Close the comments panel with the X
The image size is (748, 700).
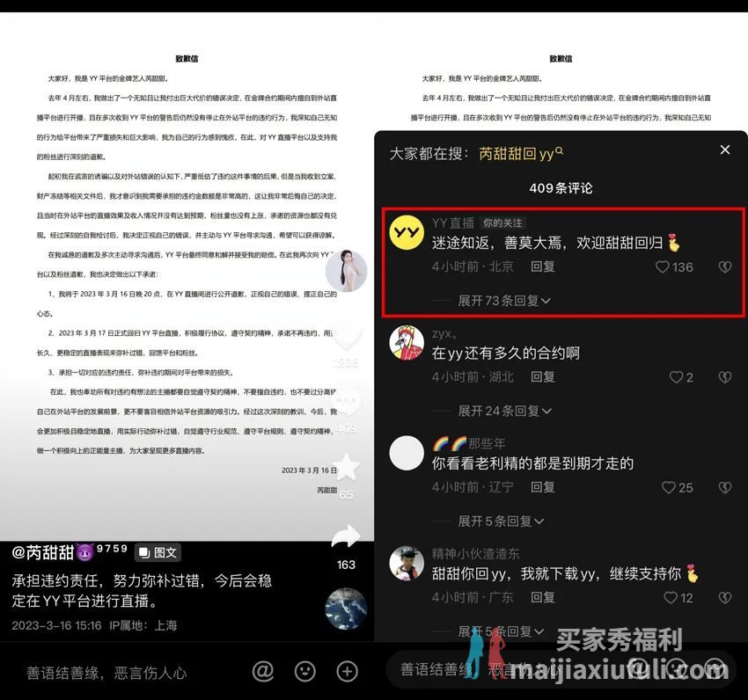(724, 149)
